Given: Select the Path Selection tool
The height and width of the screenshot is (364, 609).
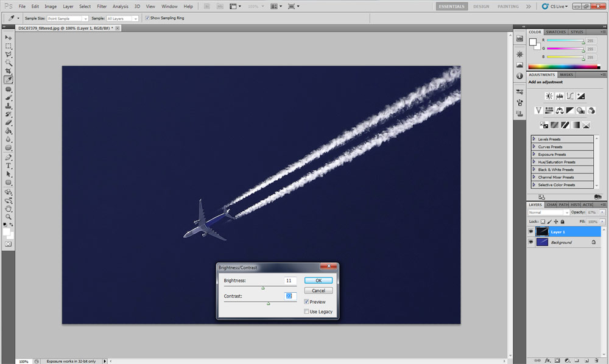Looking at the screenshot, I should 8,174.
